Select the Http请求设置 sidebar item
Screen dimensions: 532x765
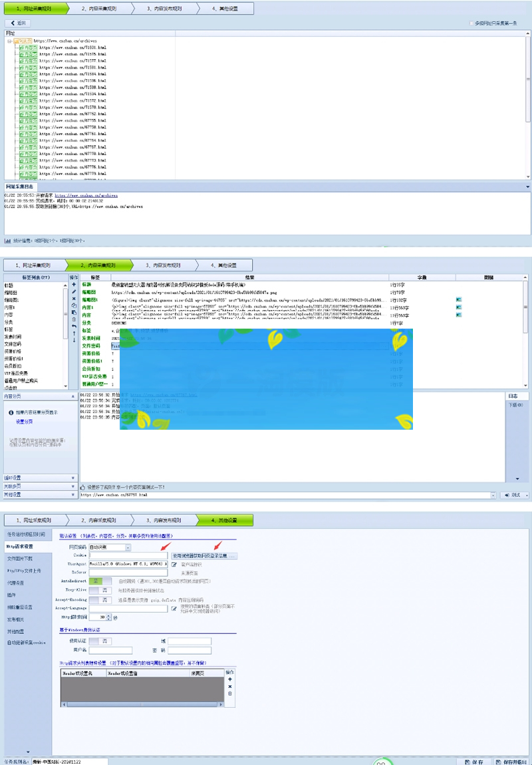pos(20,546)
